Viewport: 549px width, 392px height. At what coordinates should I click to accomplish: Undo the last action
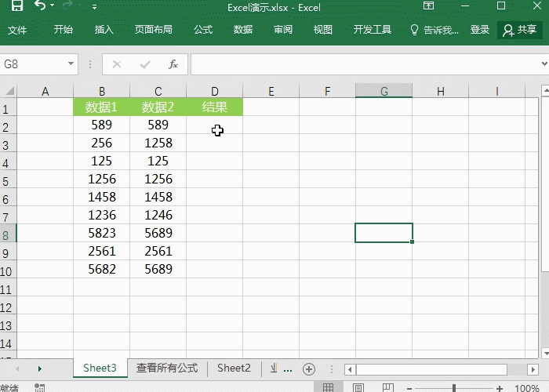[40, 5]
